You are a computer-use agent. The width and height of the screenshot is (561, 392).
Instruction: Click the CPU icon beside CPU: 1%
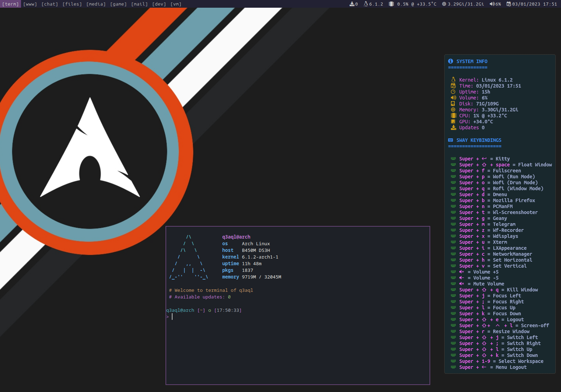453,116
